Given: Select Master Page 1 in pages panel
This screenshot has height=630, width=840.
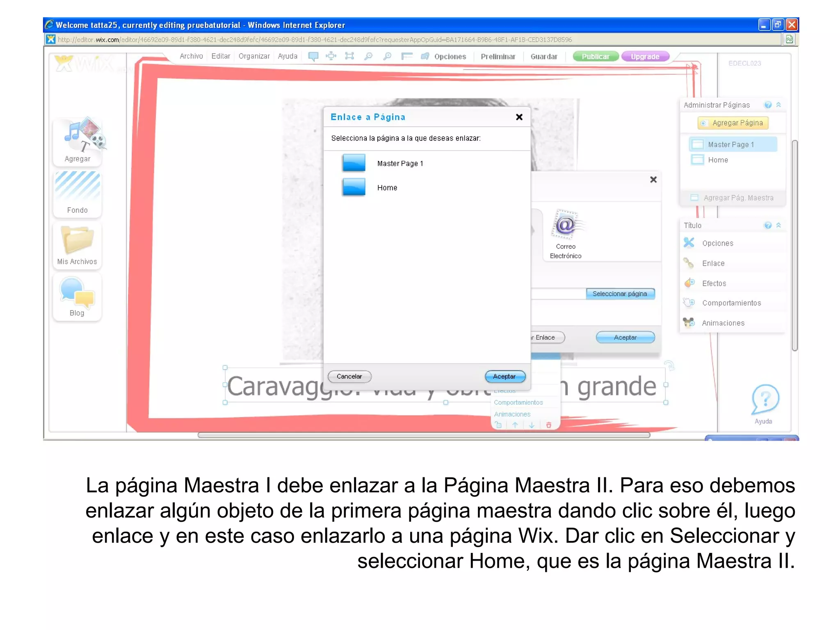Looking at the screenshot, I should click(x=733, y=144).
